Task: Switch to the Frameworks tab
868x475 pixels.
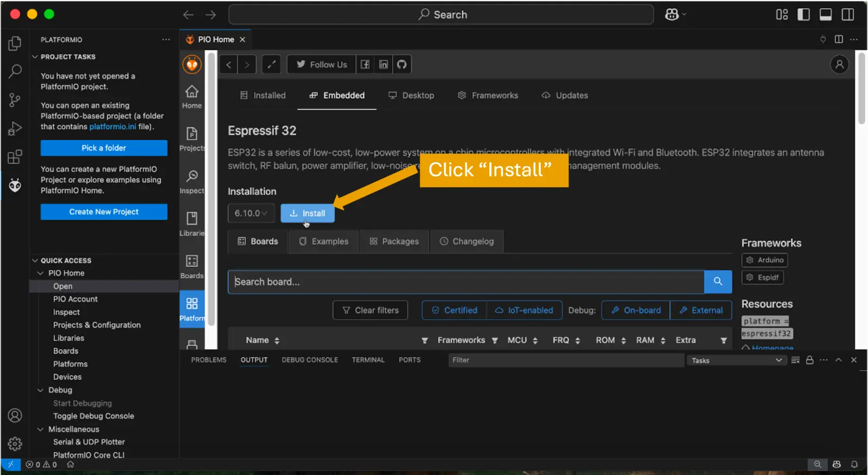Action: point(488,96)
